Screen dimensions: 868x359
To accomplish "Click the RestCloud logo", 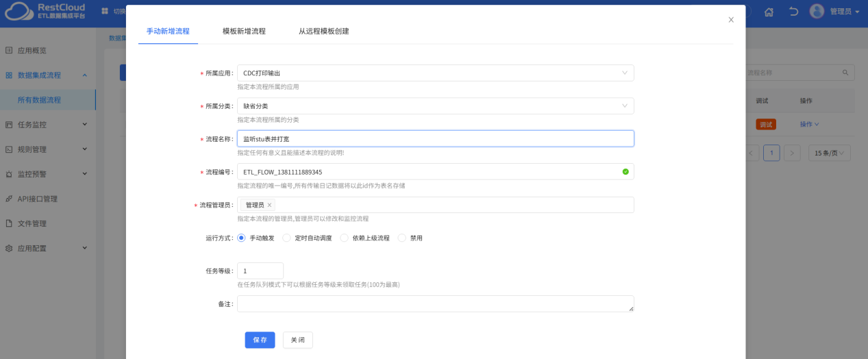I will click(45, 12).
